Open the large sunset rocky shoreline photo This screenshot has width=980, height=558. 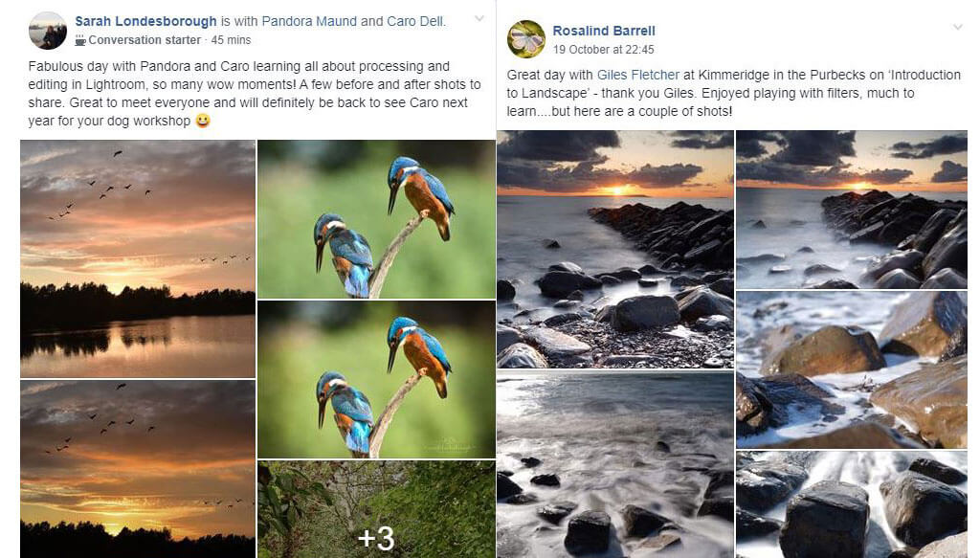point(615,249)
